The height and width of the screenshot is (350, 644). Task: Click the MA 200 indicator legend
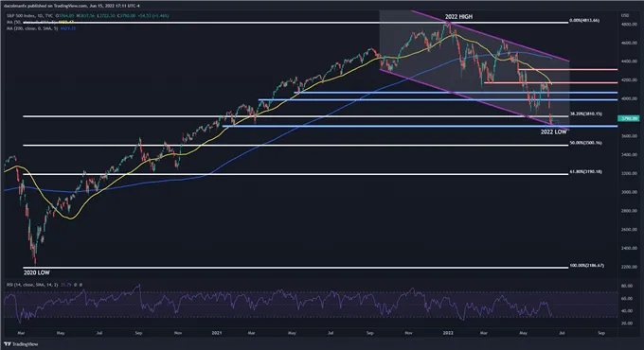tap(41, 28)
